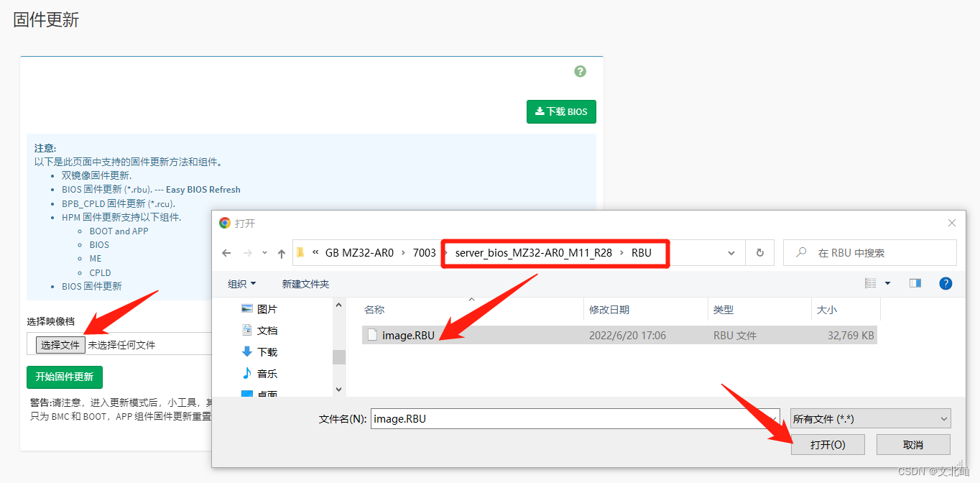Click the 下载 BIOS button
Viewport: 980px width, 483px height.
coord(561,111)
